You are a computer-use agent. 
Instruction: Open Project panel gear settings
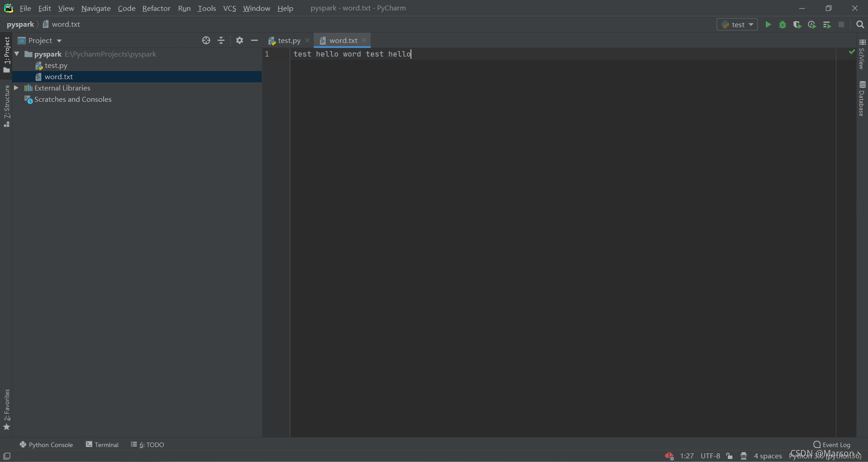[240, 40]
